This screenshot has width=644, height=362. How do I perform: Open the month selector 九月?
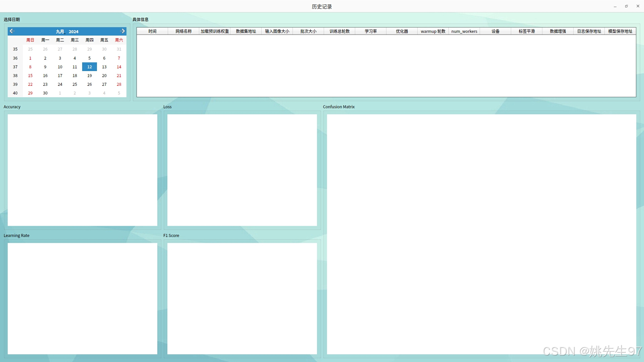pos(60,32)
